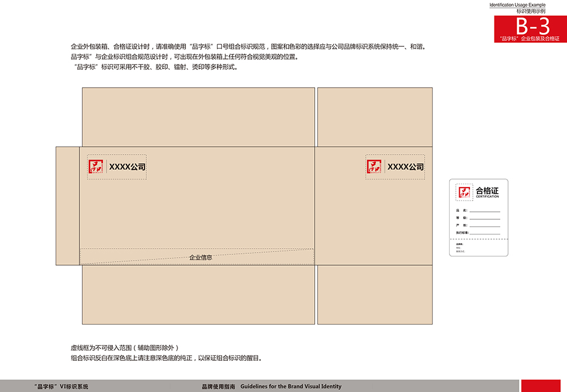The image size is (567, 392).
Task: Click the red 品 logo on left box panel
Action: (96, 167)
